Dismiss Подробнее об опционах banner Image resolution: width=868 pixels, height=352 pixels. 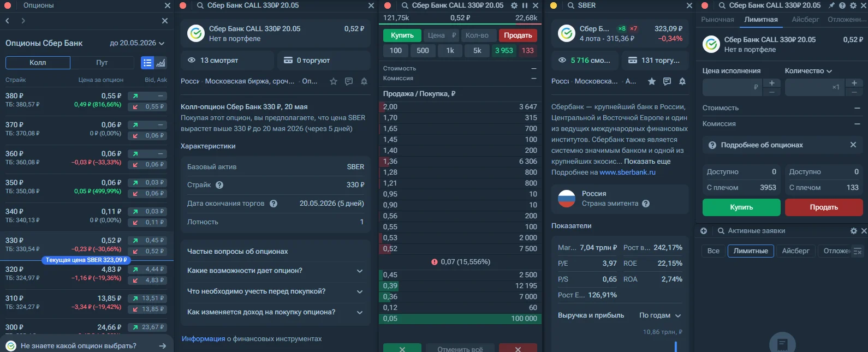click(853, 145)
